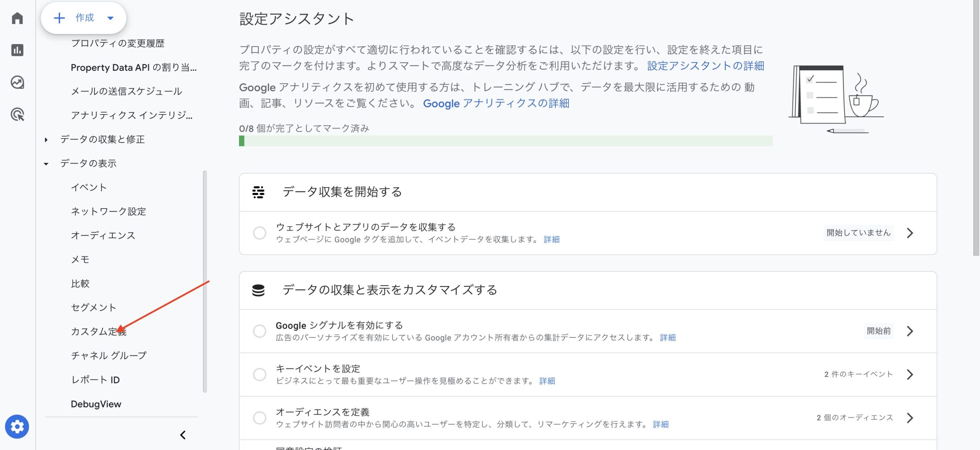This screenshot has height=450, width=980.
Task: Open DebugView menu item
Action: (96, 404)
